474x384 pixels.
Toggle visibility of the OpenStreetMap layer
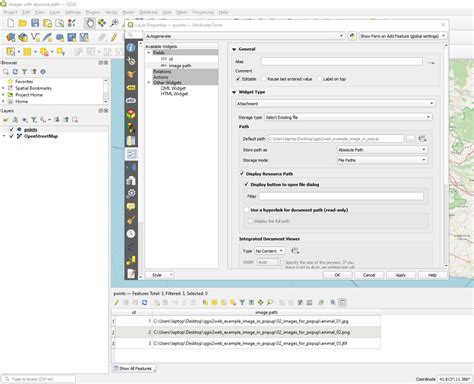[x=12, y=136]
